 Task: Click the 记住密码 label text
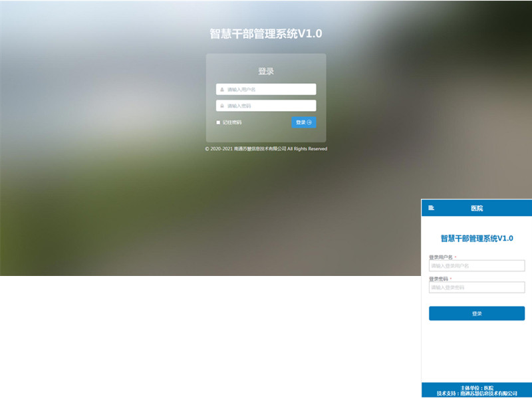(232, 122)
